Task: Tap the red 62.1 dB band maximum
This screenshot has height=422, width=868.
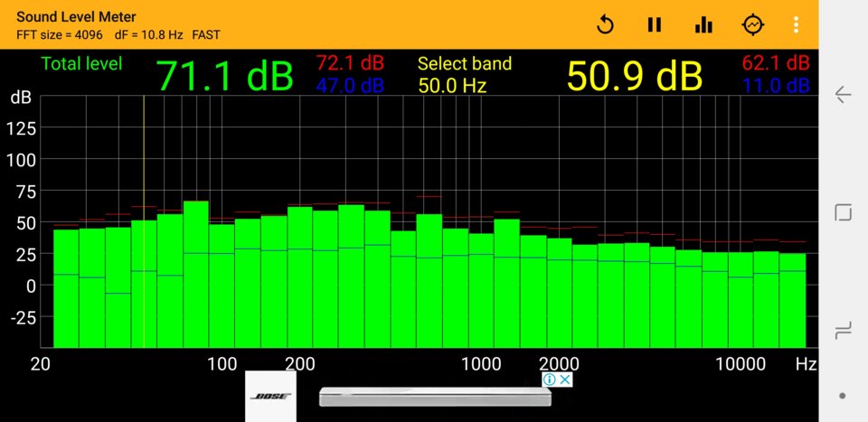Action: tap(776, 63)
